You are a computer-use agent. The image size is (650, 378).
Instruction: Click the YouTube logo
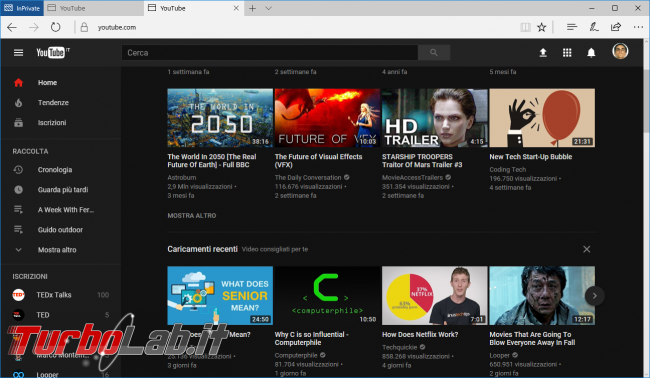(53, 52)
